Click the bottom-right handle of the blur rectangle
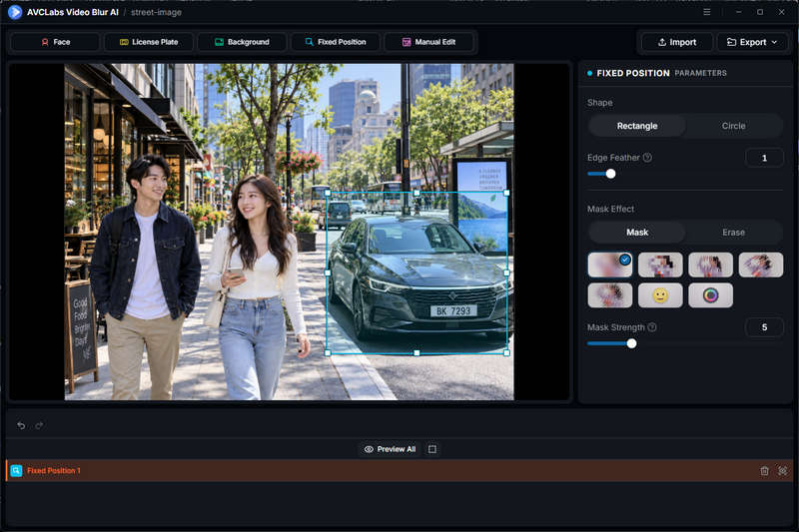Viewport: 799px width, 532px height. point(506,352)
